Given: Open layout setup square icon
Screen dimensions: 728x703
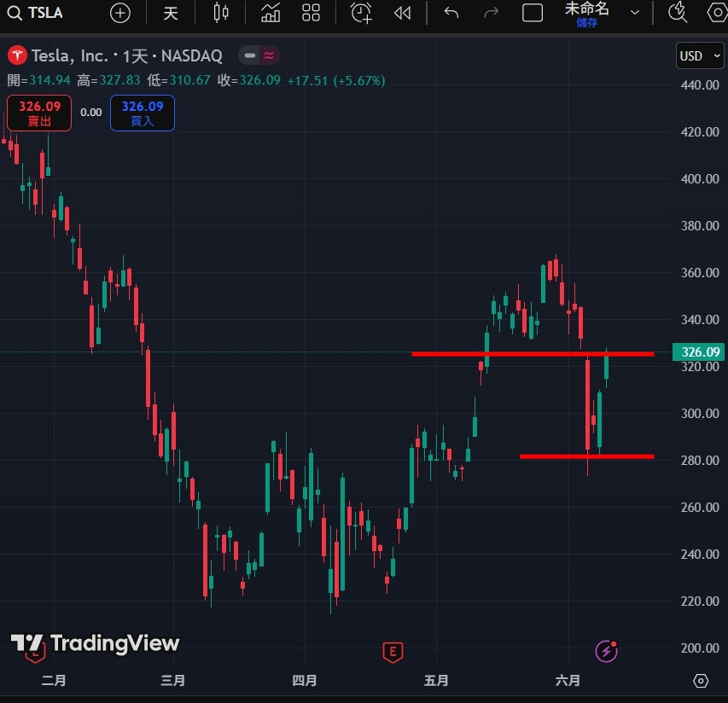Looking at the screenshot, I should [x=533, y=13].
